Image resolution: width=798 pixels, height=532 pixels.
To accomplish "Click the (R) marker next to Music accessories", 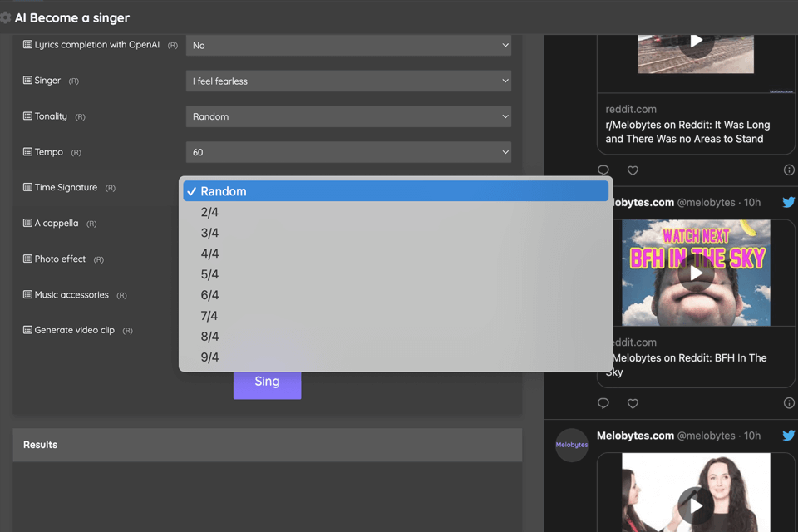I will [121, 295].
